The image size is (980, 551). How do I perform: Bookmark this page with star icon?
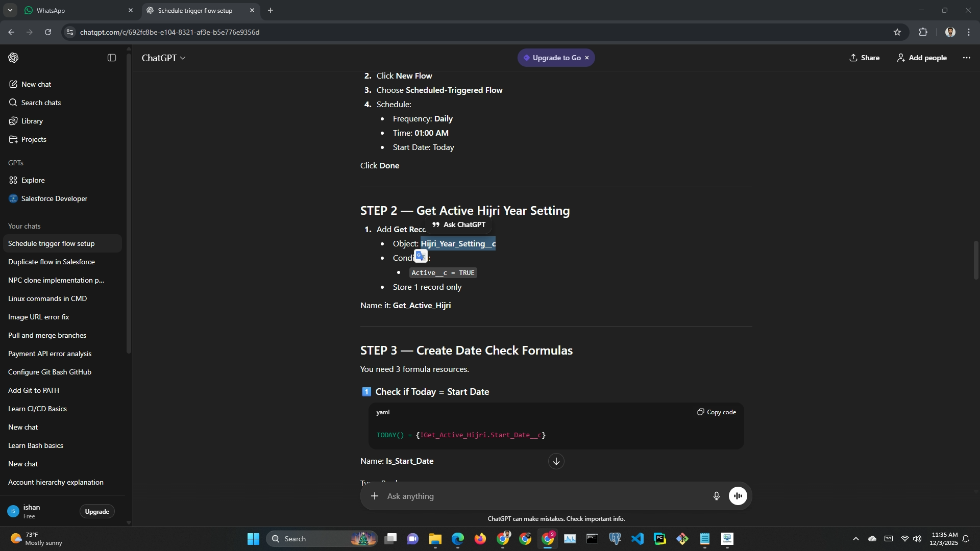coord(897,32)
